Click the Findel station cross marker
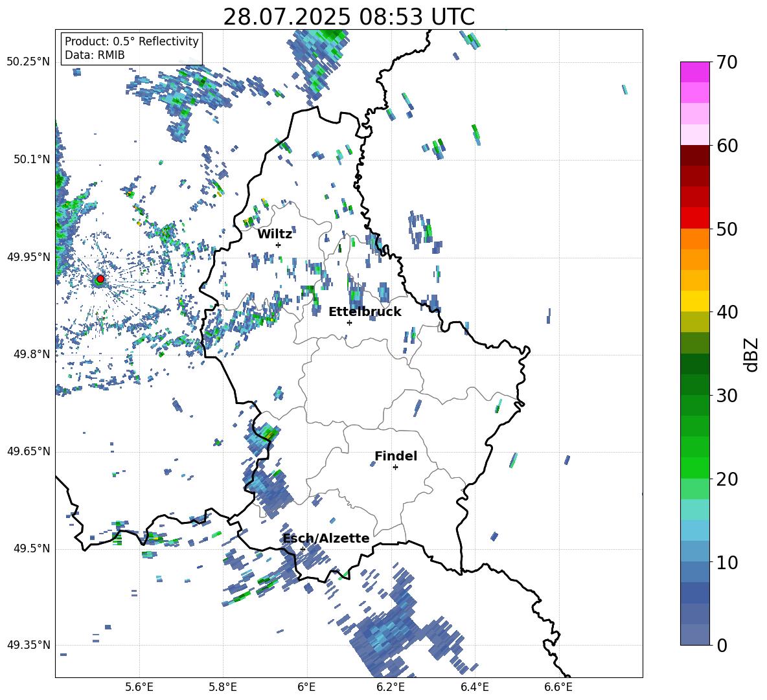Image resolution: width=767 pixels, height=700 pixels. [395, 468]
